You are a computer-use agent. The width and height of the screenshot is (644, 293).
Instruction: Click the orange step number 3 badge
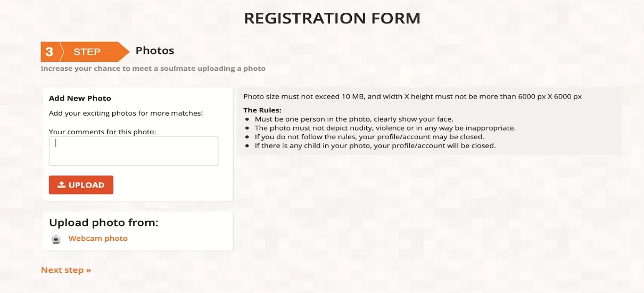pos(49,52)
